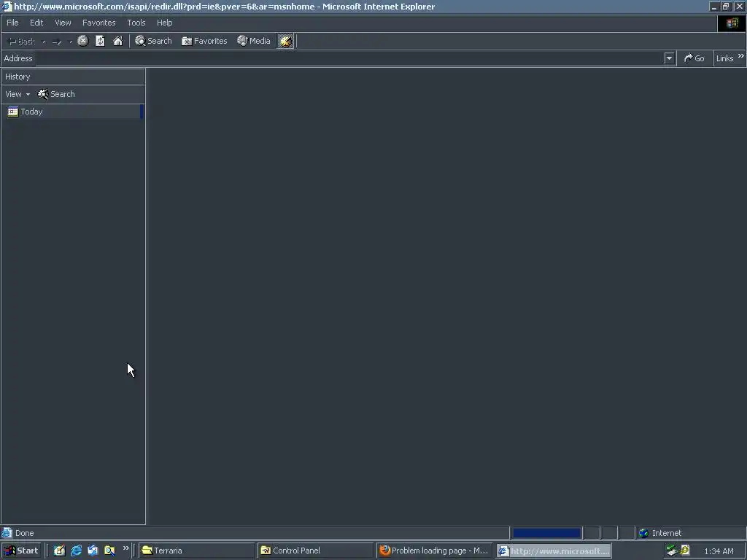Expand the quick launch overflow chevron
This screenshot has width=747, height=560.
pos(125,548)
